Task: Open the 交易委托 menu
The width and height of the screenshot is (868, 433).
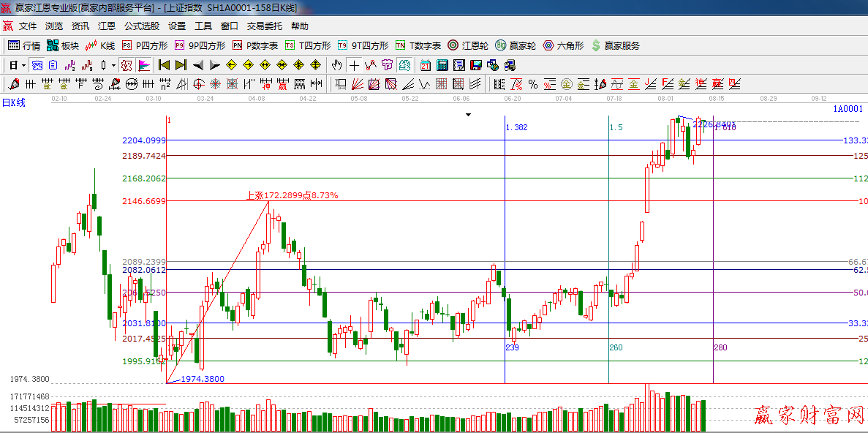Action: [x=264, y=26]
